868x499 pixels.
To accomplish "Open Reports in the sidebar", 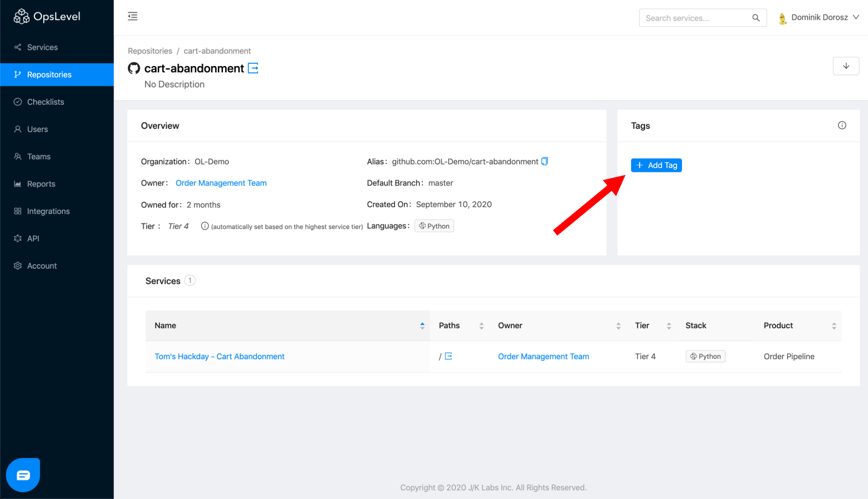I will [57, 184].
